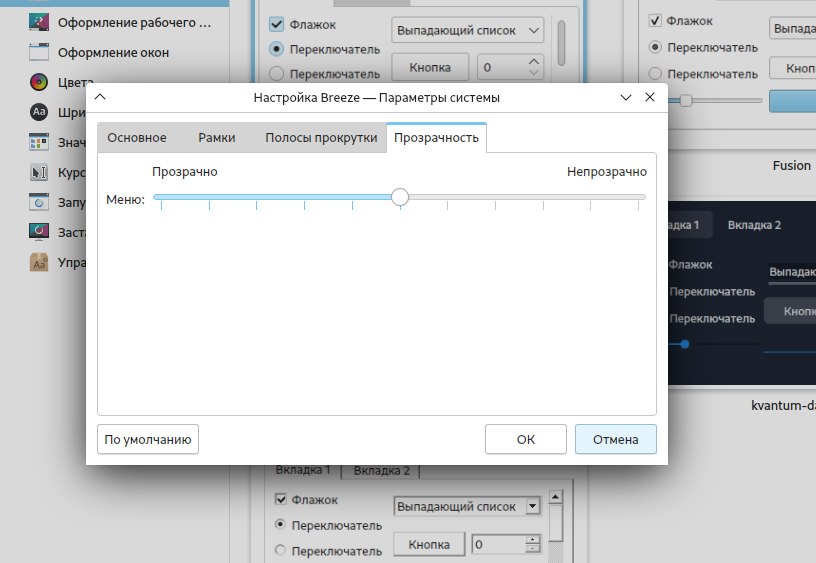Open Оформление окон in the sidebar

point(113,53)
